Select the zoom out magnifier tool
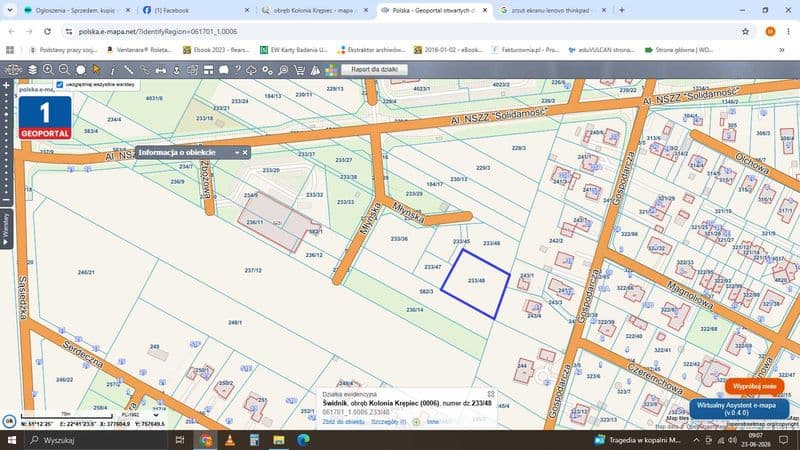Screen dimensions: 800x450 [64, 70]
